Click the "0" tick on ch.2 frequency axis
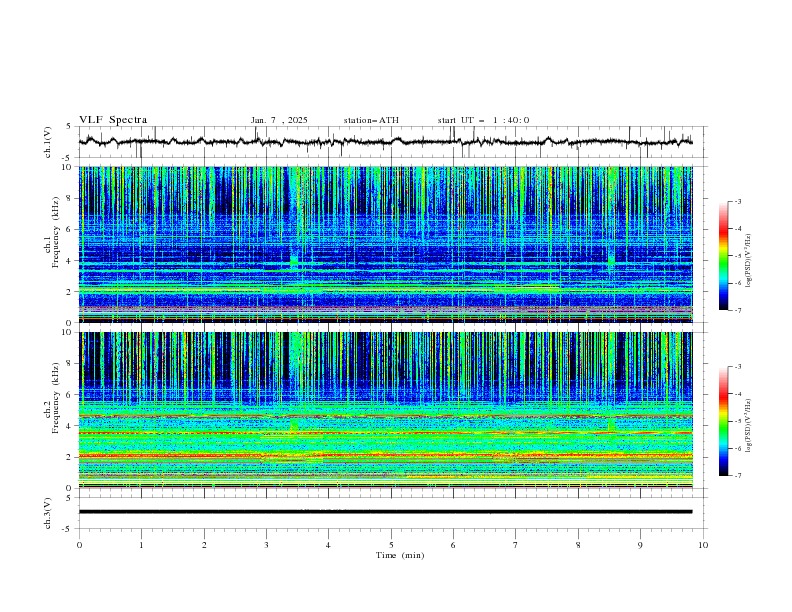 click(70, 488)
